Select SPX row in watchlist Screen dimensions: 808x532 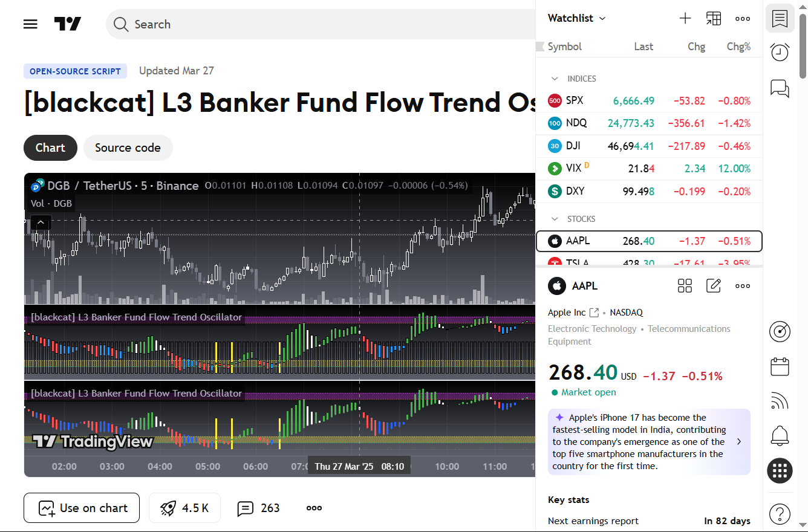point(649,101)
